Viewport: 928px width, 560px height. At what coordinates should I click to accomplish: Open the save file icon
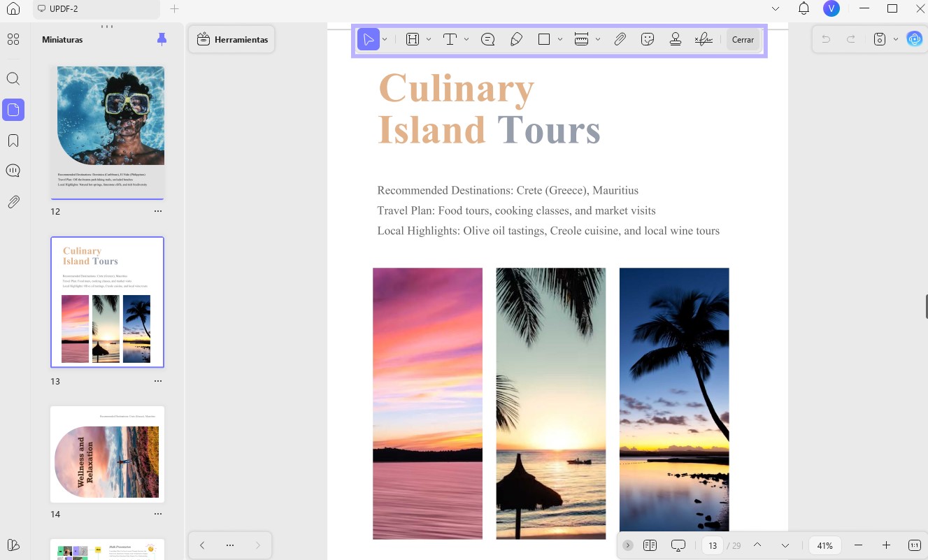click(880, 39)
